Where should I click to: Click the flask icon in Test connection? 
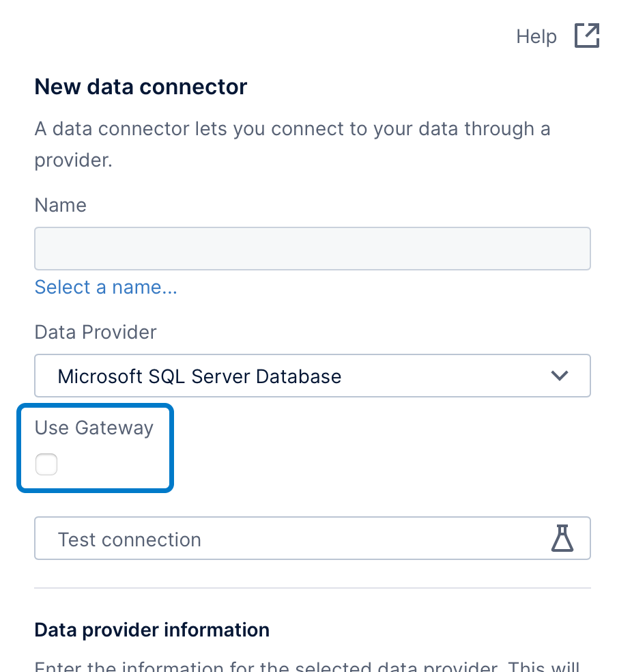pyautogui.click(x=562, y=538)
